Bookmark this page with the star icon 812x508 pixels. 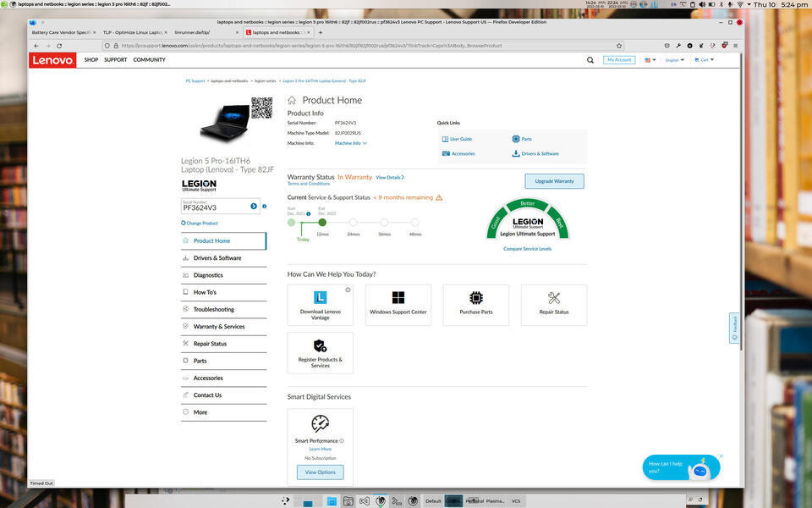click(619, 46)
